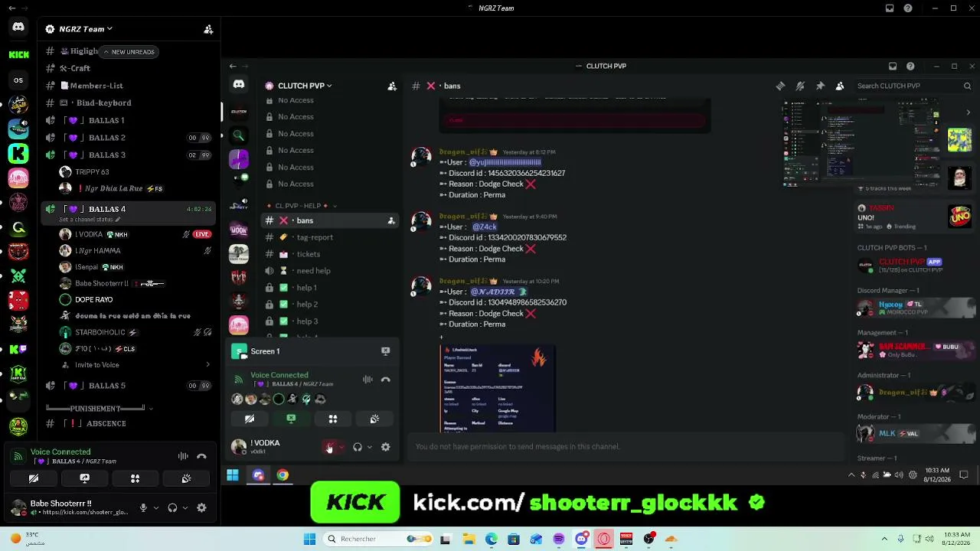The image size is (980, 551).
Task: Click the Rechercher search box on taskbar
Action: [380, 539]
